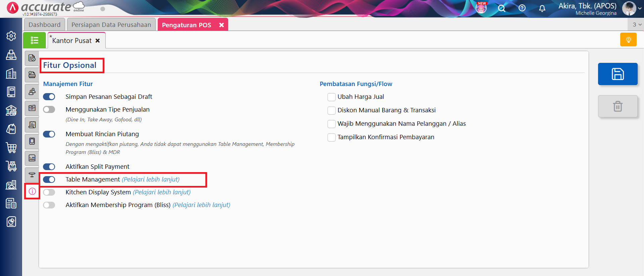
Task: Open the green list view button
Action: (34, 40)
